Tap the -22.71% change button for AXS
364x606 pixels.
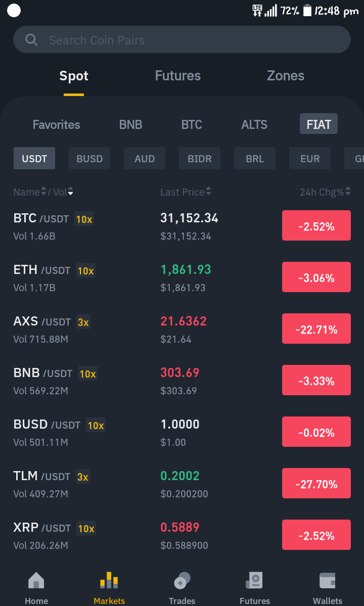coord(316,329)
